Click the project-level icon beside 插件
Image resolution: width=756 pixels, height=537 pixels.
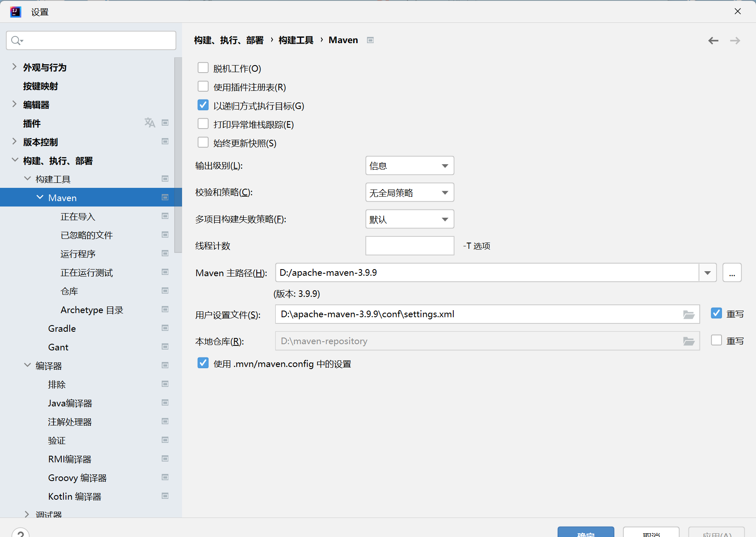coord(165,123)
